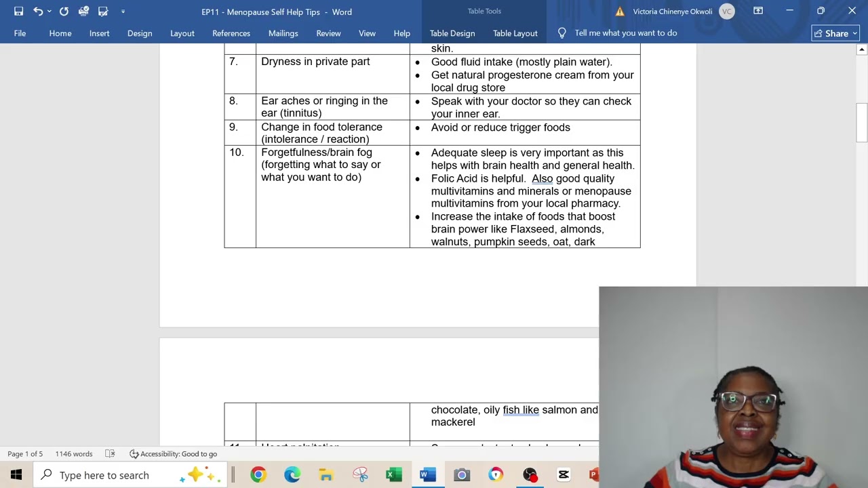Open Ribbon Display Options
The width and height of the screenshot is (868, 488).
758,11
